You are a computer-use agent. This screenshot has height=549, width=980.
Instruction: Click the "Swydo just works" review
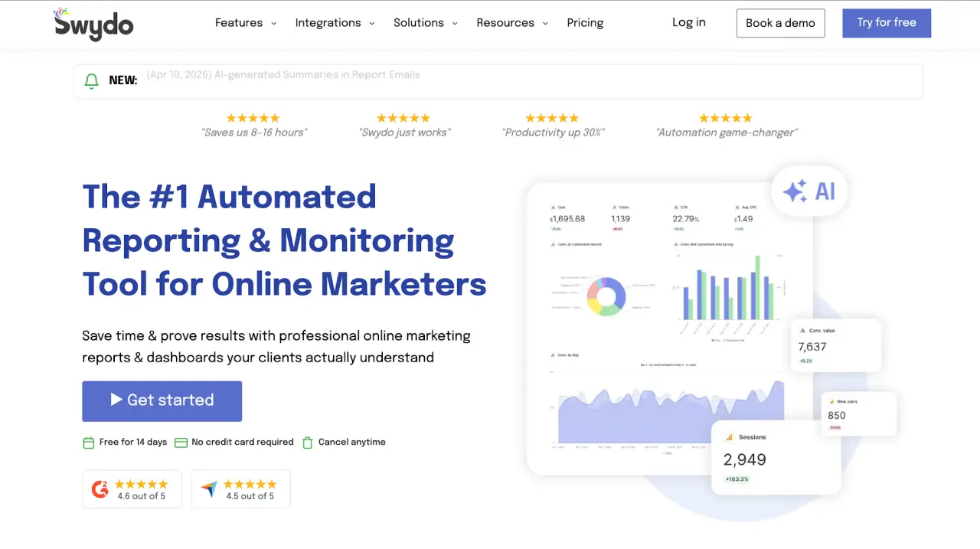pos(404,132)
